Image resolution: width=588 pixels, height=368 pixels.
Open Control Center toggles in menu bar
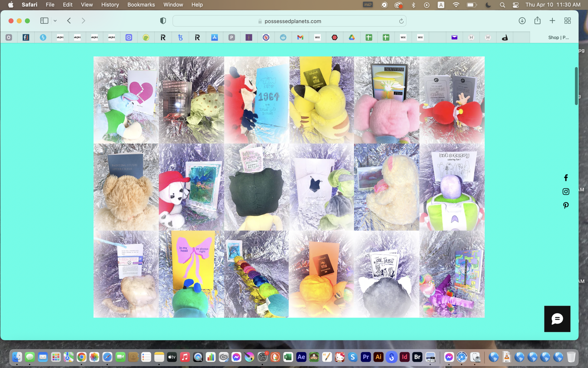click(515, 5)
